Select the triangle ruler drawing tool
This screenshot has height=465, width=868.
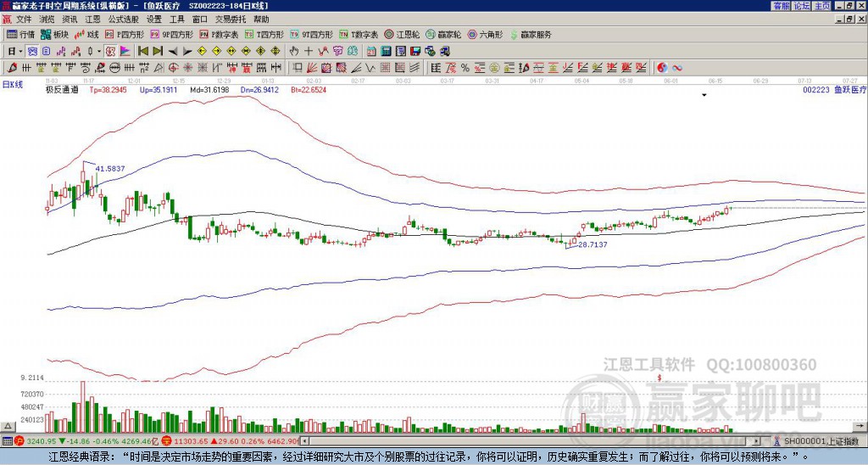click(x=159, y=68)
